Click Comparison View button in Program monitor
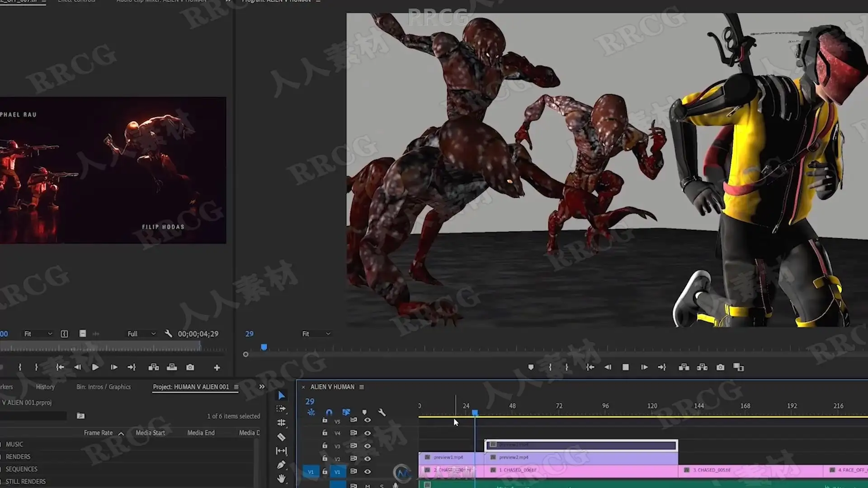Image resolution: width=868 pixels, height=488 pixels. (x=738, y=367)
